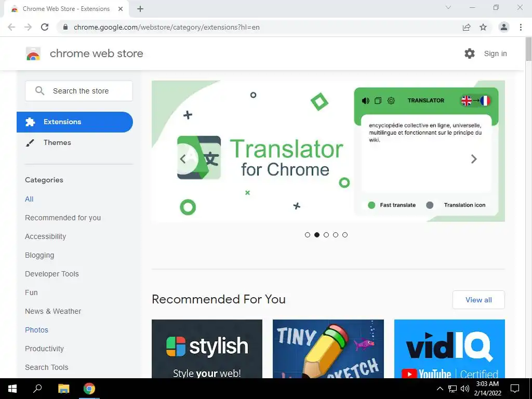Click the Chrome Web Store logo

click(x=33, y=54)
